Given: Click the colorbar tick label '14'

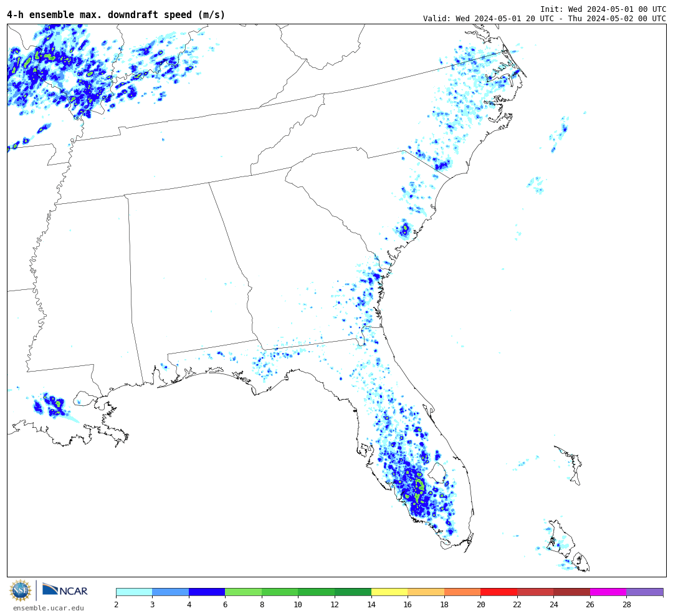Looking at the screenshot, I should pyautogui.click(x=371, y=604).
